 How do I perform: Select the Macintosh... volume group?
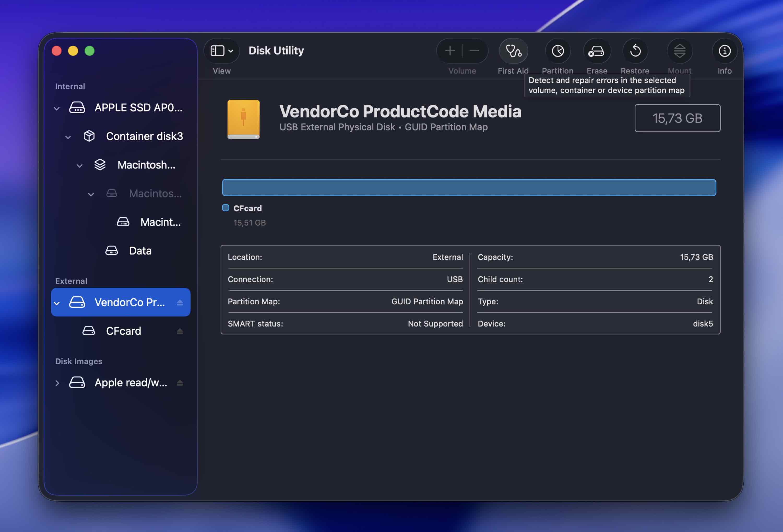click(121, 165)
